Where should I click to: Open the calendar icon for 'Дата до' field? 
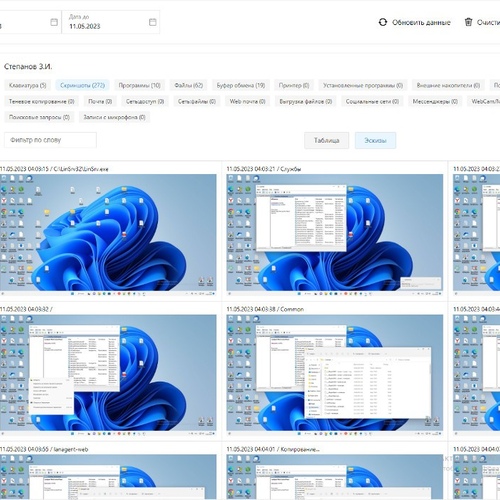[x=152, y=22]
